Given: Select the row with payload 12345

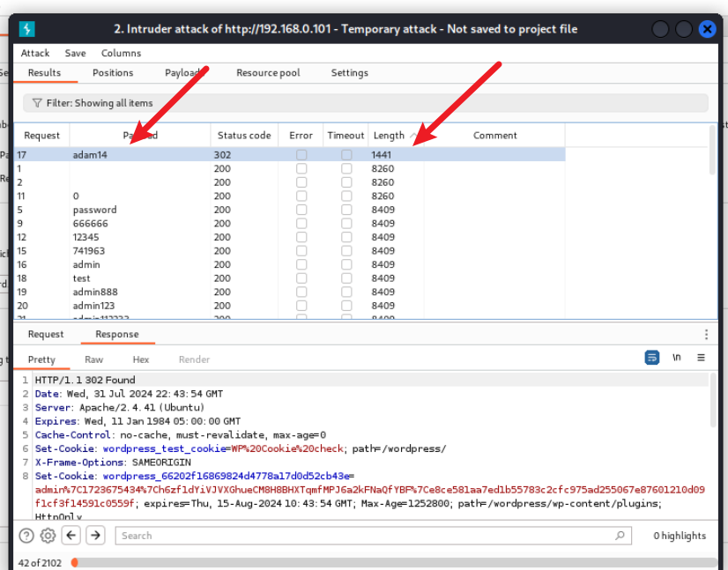Looking at the screenshot, I should 290,237.
